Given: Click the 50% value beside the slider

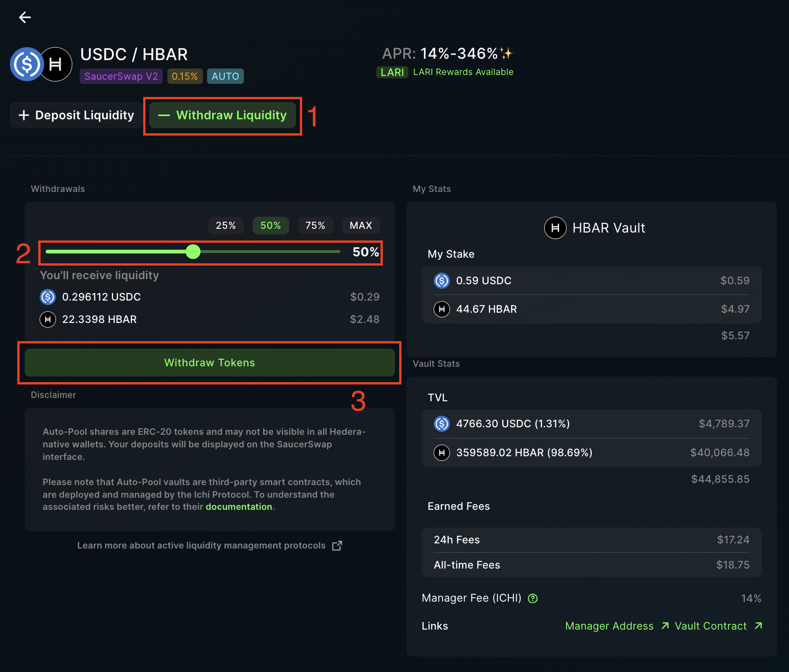Looking at the screenshot, I should (366, 252).
